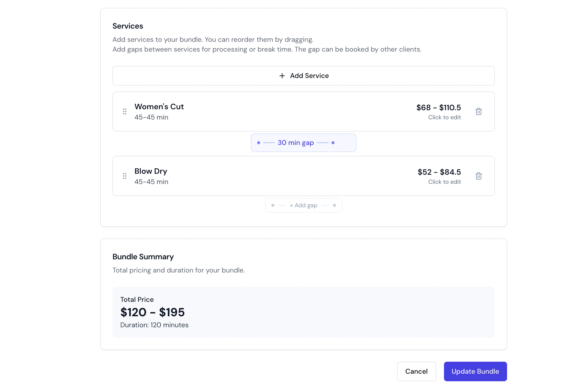Cancel the bundle changes
This screenshot has width=576, height=392.
pyautogui.click(x=416, y=371)
